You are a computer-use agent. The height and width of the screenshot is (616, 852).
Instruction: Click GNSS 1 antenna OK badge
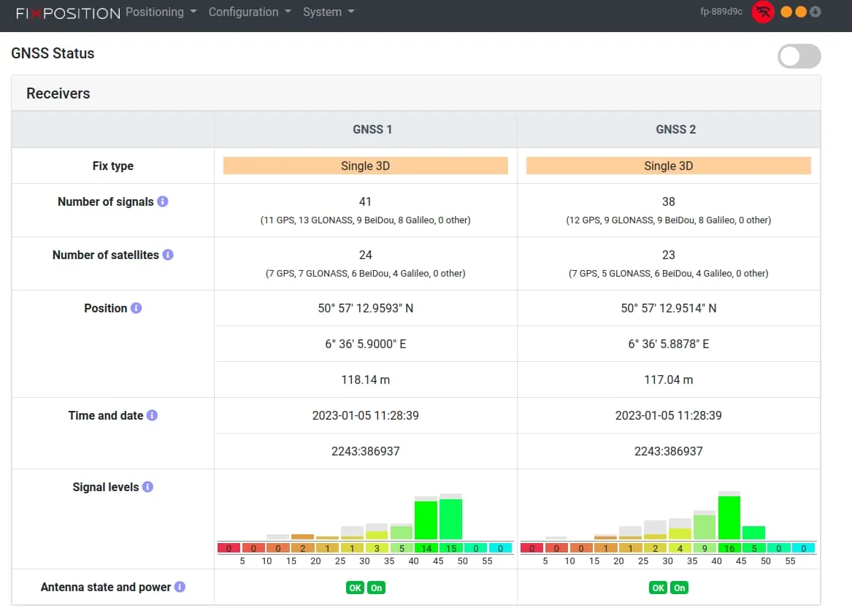click(x=355, y=588)
